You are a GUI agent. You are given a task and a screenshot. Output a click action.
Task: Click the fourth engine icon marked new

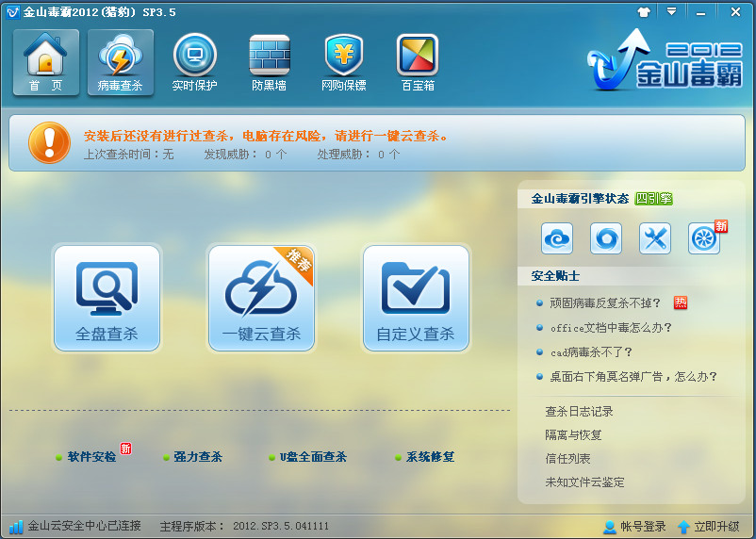click(704, 238)
